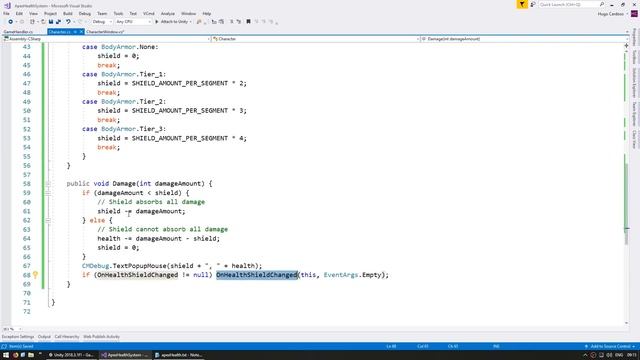Viewport: 640px width, 360px height.
Task: Open the Output panel tab
Action: [x=44, y=337]
